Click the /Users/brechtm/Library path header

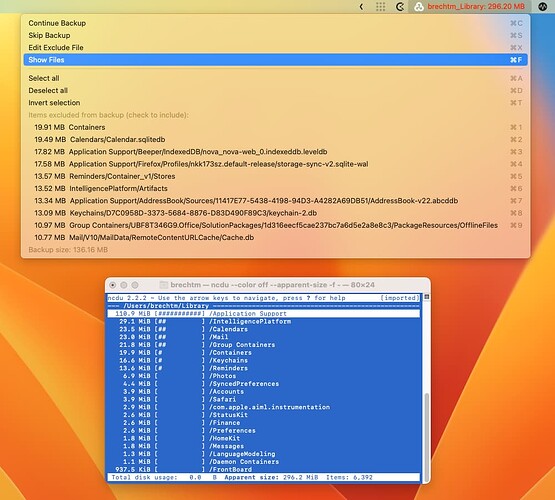coord(166,306)
